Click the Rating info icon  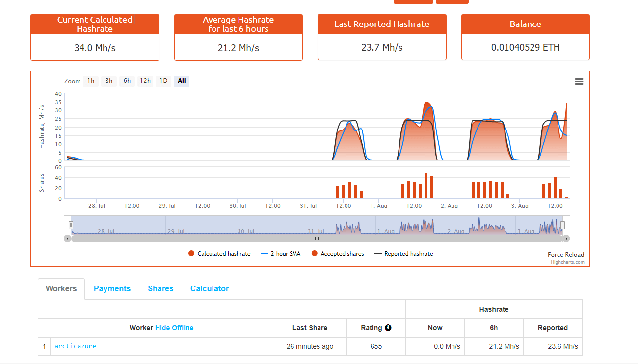click(388, 328)
